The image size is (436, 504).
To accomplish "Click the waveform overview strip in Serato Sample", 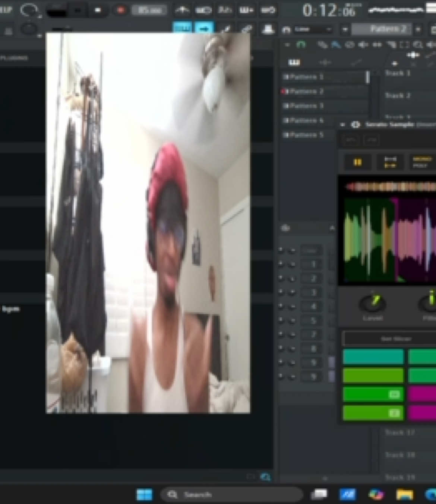I will pos(390,186).
